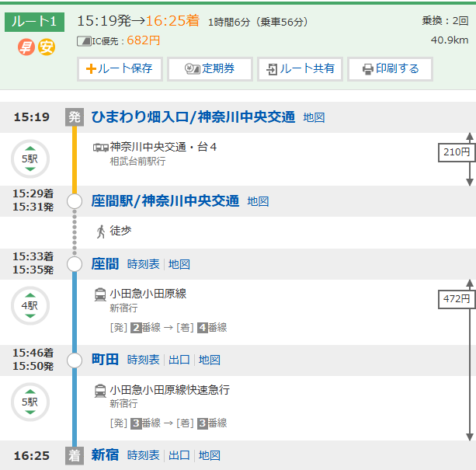
Task: Click the 相武台前駅行 destination text
Action: pos(137,162)
